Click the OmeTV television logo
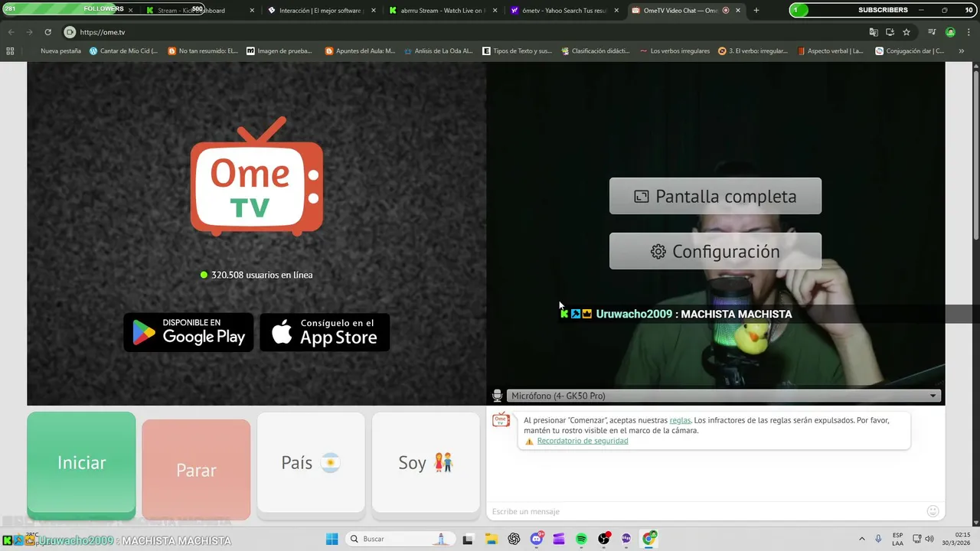Screen dimensions: 980x551 point(256,176)
